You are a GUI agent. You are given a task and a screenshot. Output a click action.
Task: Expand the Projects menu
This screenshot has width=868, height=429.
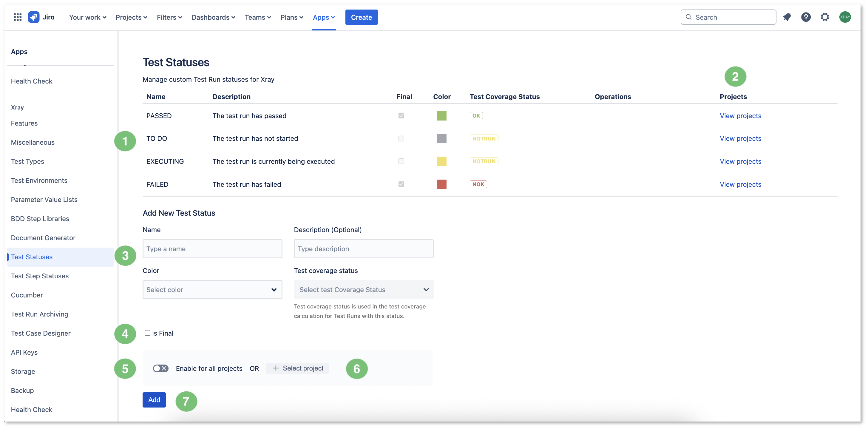click(x=132, y=17)
